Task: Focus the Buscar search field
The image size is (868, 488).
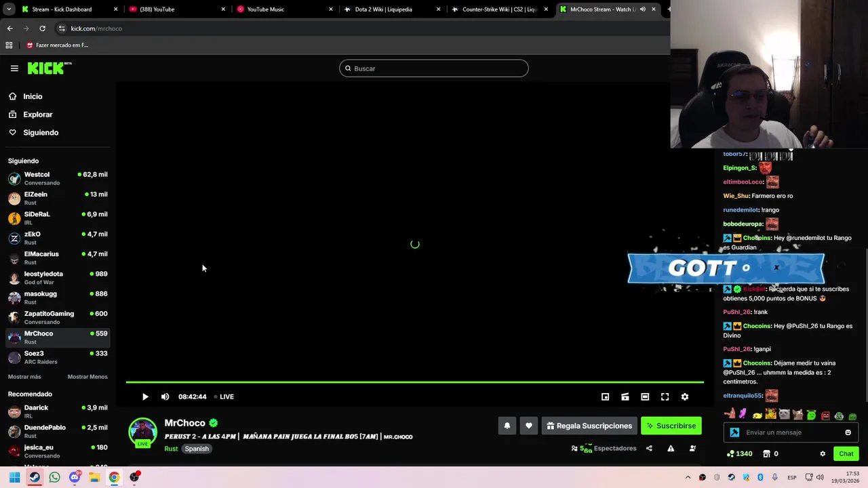Action: (x=434, y=68)
